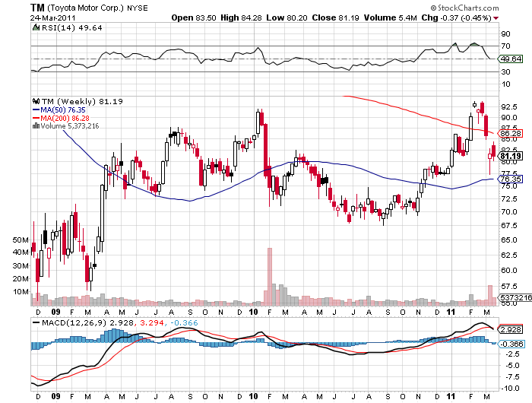Image resolution: width=532 pixels, height=403 pixels.
Task: Click the 49.64 RSI value tag
Action: coord(511,59)
